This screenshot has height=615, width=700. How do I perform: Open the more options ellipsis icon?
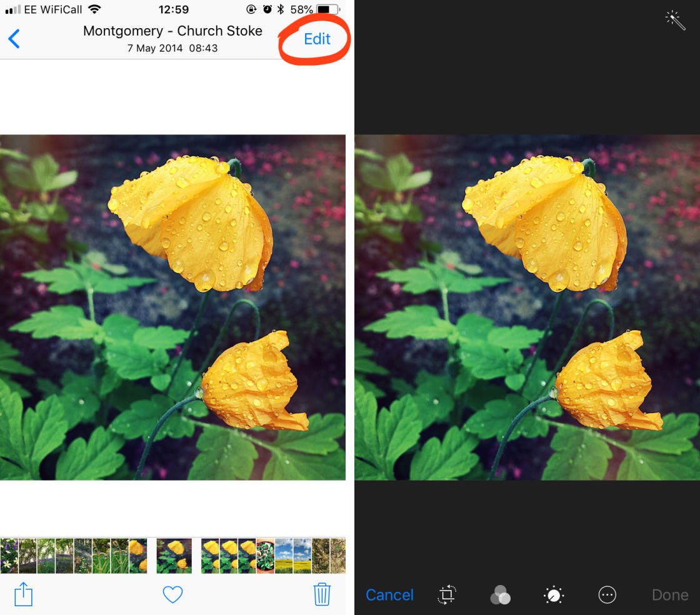pos(607,595)
